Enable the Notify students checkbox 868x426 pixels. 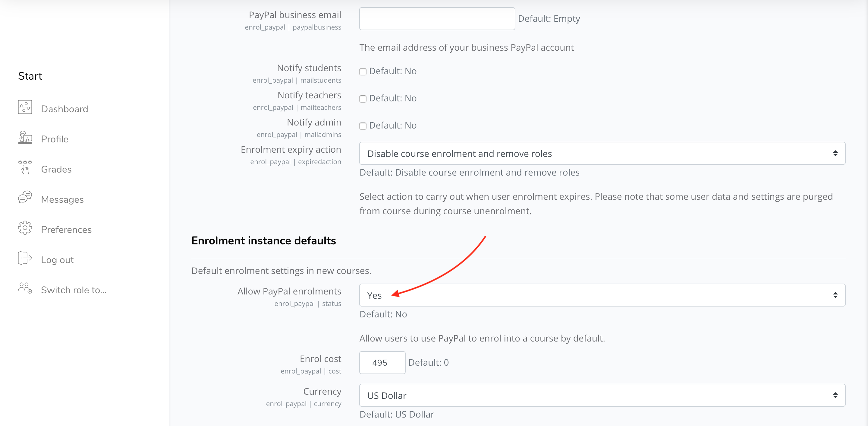(x=363, y=72)
